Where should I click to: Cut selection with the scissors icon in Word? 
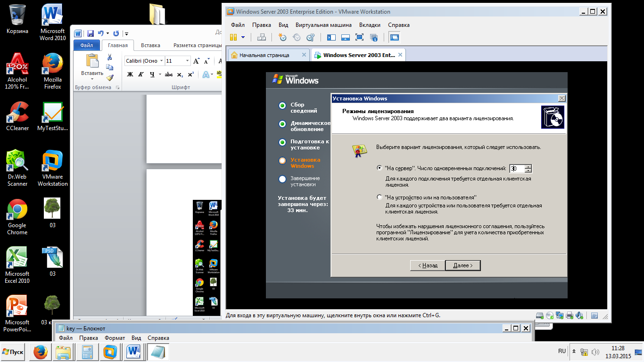point(110,57)
